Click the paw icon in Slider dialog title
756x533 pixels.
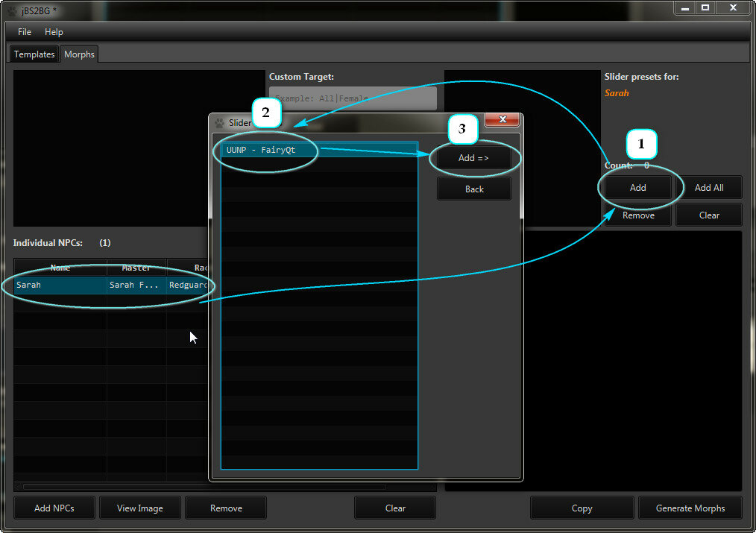click(219, 123)
